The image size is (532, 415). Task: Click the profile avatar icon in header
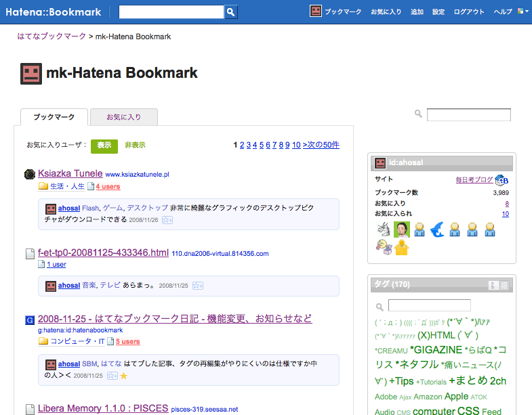316,12
